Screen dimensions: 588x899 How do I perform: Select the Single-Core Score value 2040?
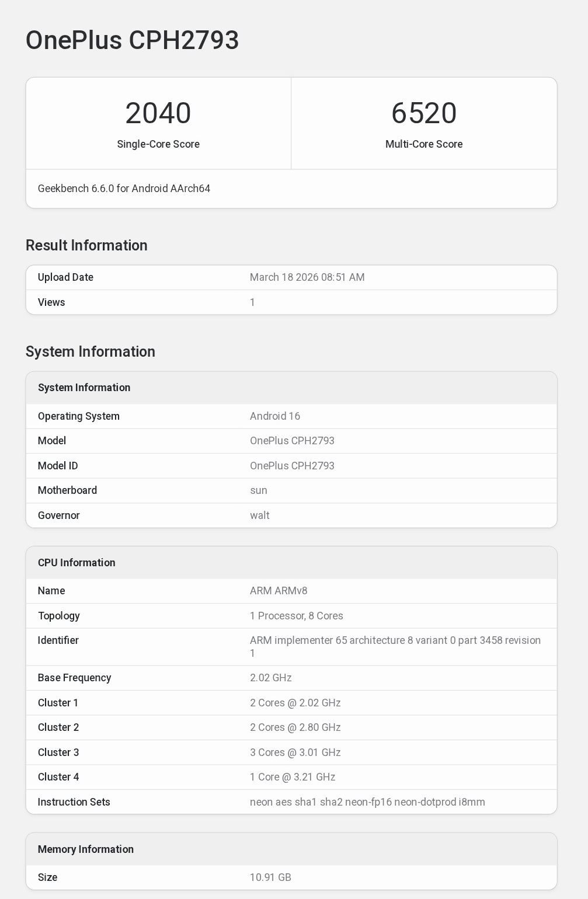(158, 113)
